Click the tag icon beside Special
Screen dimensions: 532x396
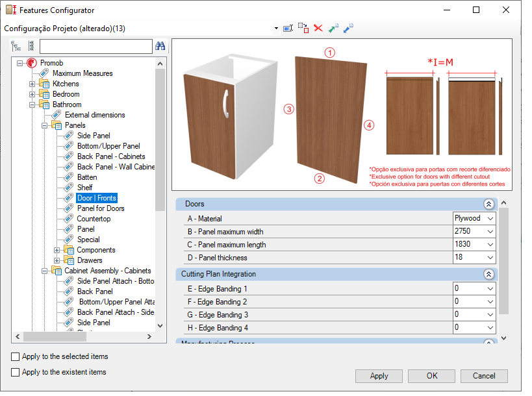(69, 240)
